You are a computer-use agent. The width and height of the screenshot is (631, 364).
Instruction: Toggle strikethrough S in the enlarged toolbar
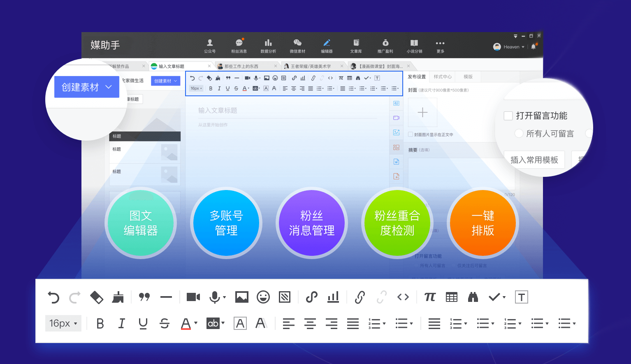click(165, 324)
